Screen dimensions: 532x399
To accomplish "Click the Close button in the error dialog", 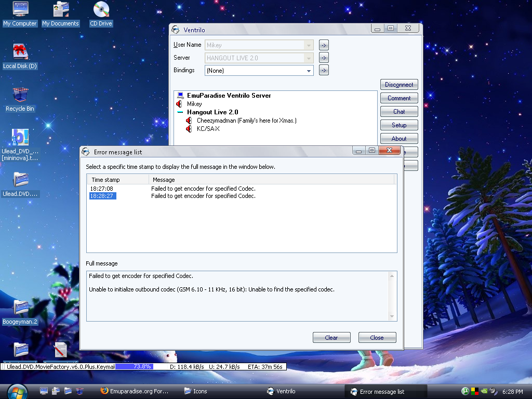I will coord(377,338).
